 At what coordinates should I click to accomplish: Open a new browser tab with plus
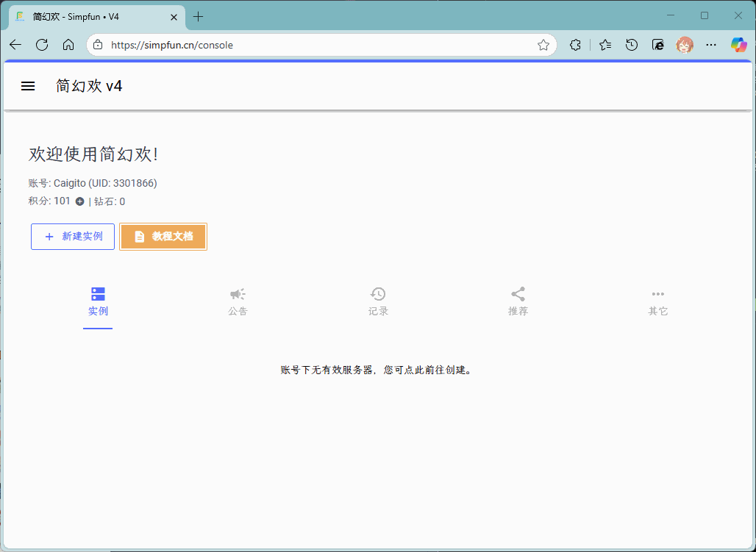[x=198, y=17]
